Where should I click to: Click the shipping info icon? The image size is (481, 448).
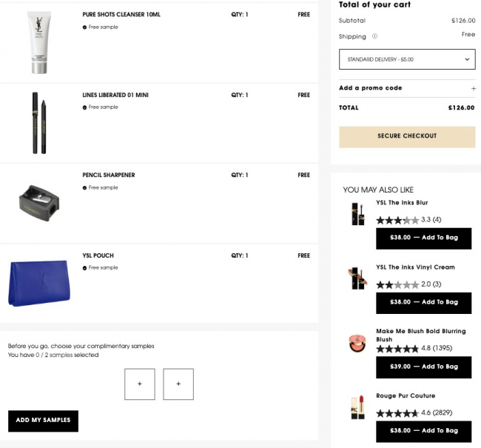click(374, 36)
